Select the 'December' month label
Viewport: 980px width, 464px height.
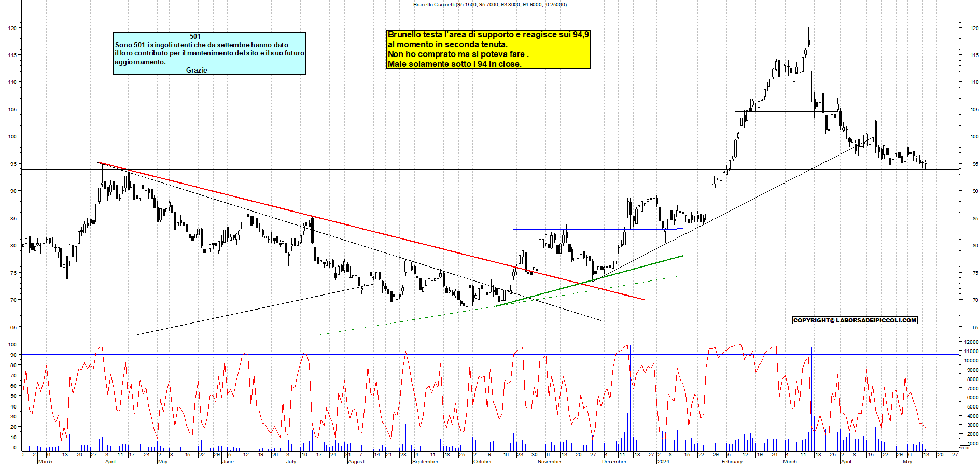click(614, 461)
